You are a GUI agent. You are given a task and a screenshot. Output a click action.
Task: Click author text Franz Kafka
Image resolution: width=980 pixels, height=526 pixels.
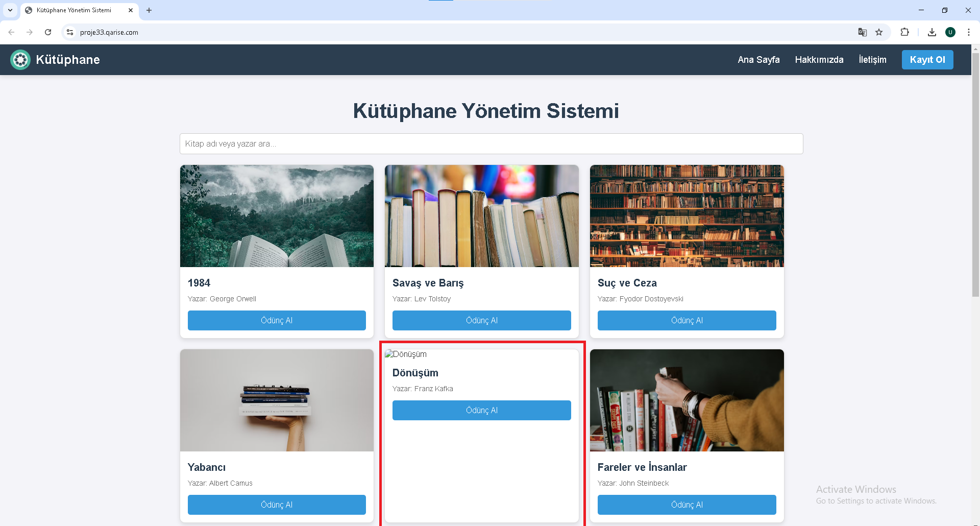point(433,389)
